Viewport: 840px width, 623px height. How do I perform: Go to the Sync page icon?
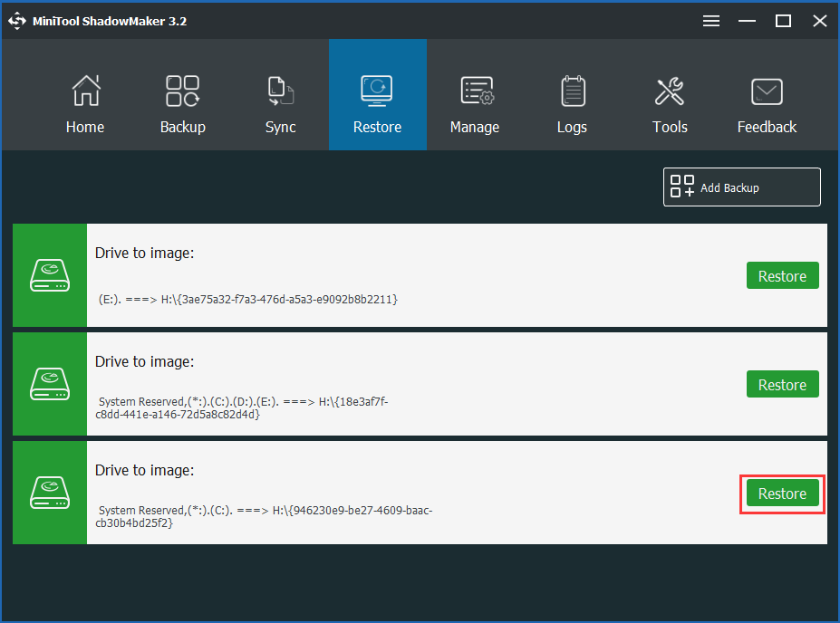(280, 91)
